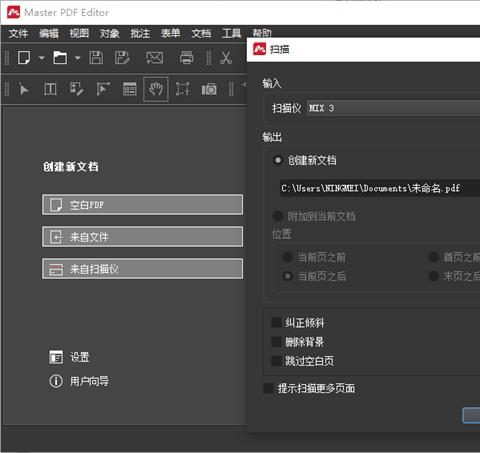This screenshot has height=453, width=480.
Task: Click the Email envelope icon
Action: click(x=155, y=58)
